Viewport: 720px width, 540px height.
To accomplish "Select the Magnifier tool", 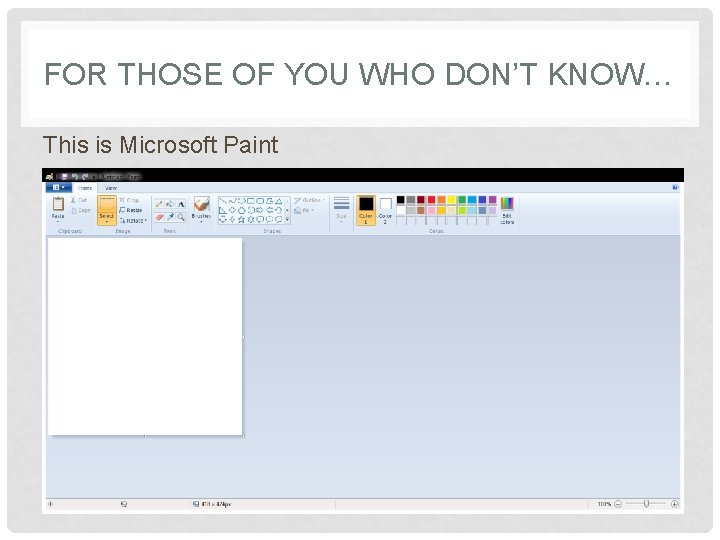I will point(181,217).
